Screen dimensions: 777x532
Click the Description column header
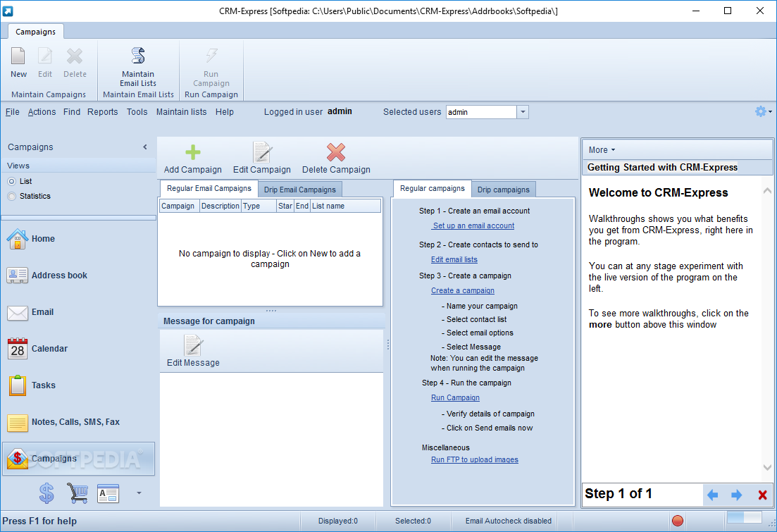click(220, 206)
